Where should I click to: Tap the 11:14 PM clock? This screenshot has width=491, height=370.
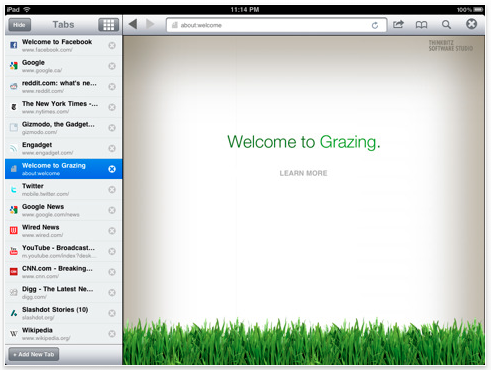[x=245, y=10]
